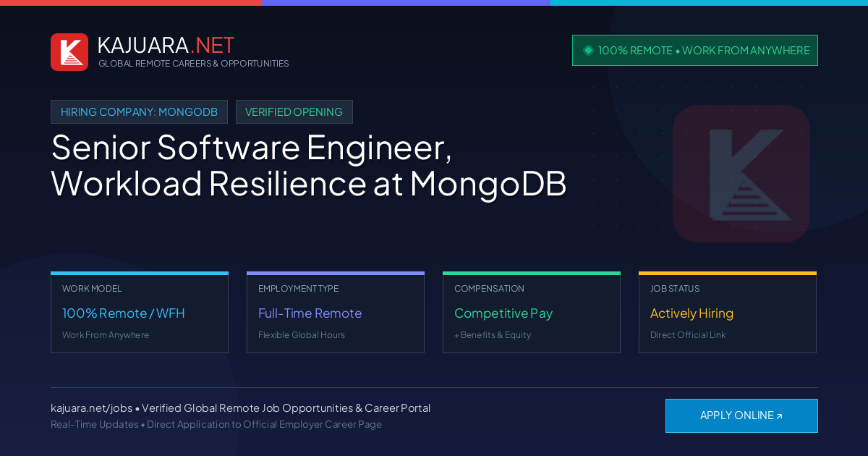Click the Apply Online button
Screen dimensions: 868x456
pos(741,415)
